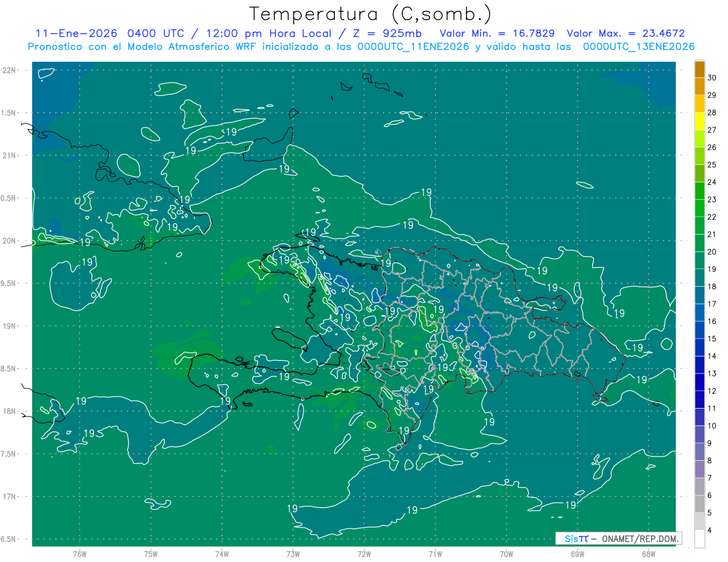728x562 pixels.
Task: Pick the gray swatch between 5 and 6
Action: point(699,504)
